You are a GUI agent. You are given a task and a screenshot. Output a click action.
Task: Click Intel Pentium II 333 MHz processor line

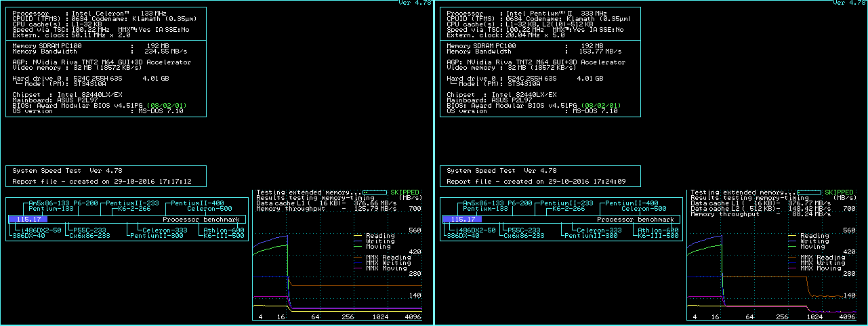[526, 14]
